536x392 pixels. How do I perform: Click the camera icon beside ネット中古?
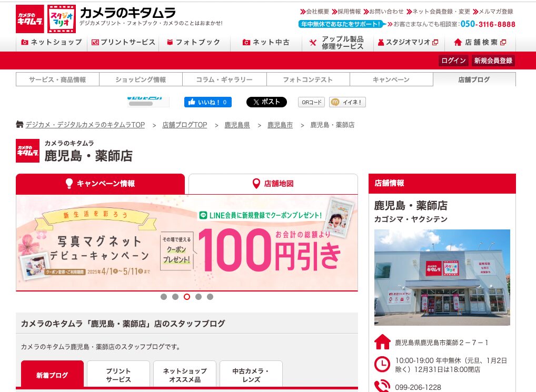[x=246, y=42]
